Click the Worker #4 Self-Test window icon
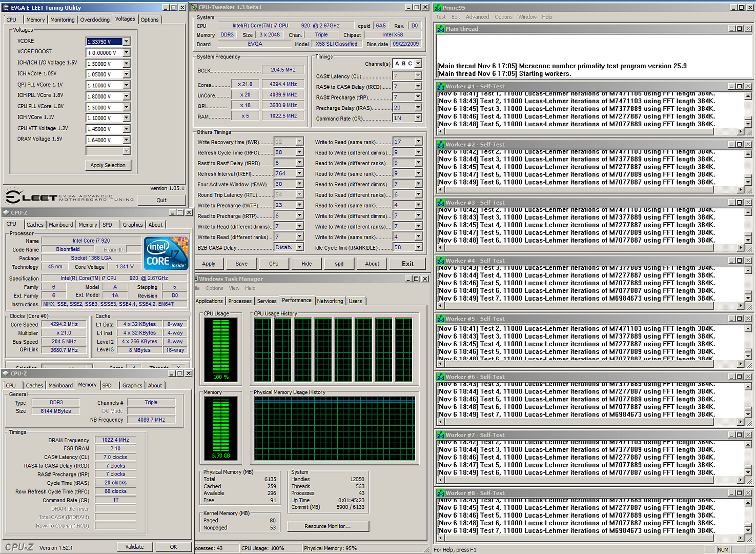Screen dimensions: 756x554 coord(441,261)
